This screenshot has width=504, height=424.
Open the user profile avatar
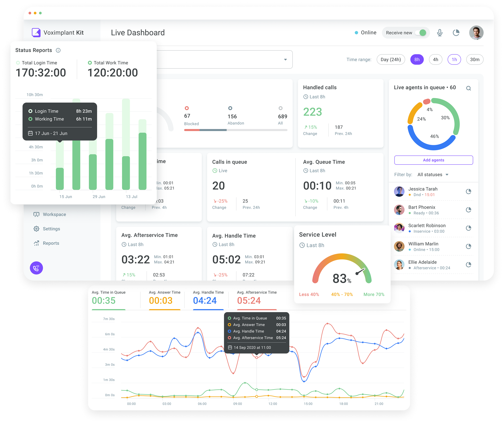pos(476,32)
